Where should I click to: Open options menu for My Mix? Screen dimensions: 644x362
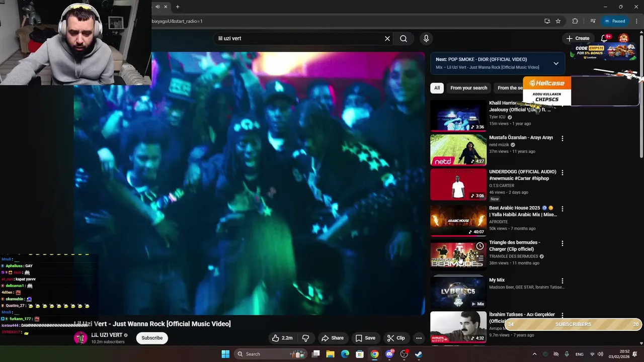(x=562, y=281)
